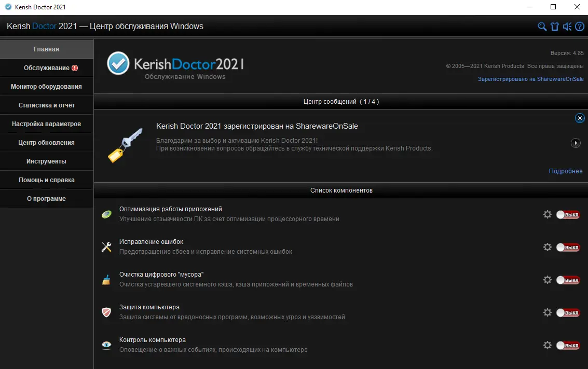The width and height of the screenshot is (588, 369).
Task: Dismiss the message with the X button
Action: click(580, 118)
